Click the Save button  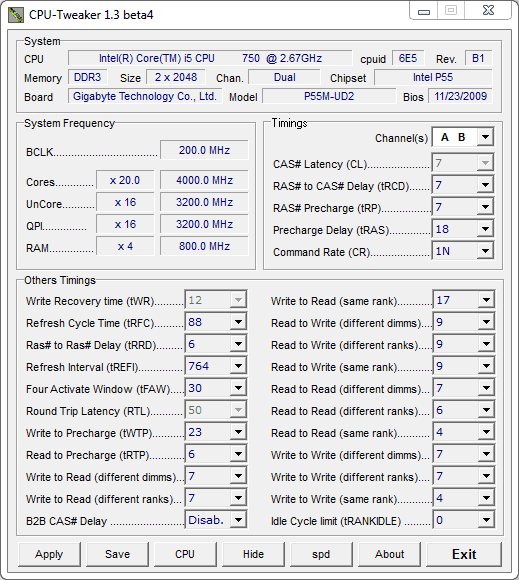click(x=117, y=554)
